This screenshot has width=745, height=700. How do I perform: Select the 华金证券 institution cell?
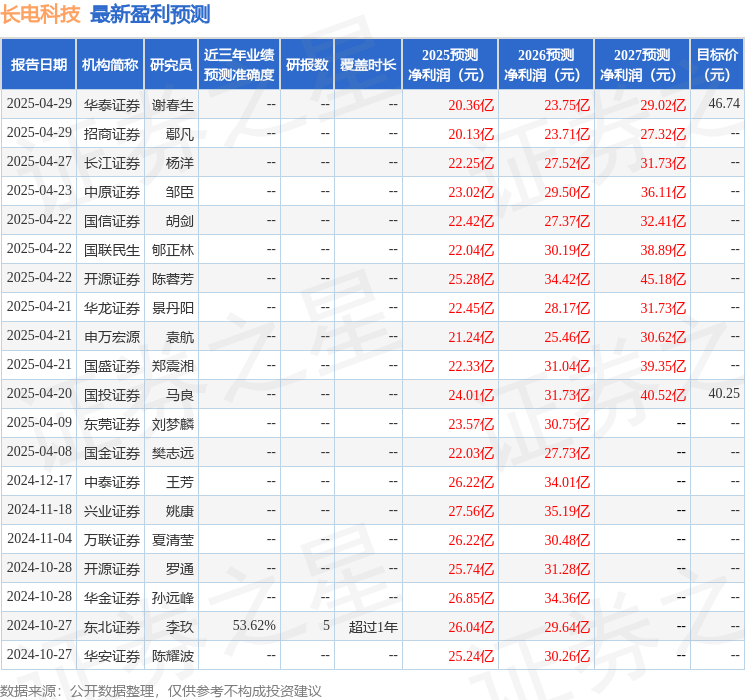pyautogui.click(x=112, y=598)
